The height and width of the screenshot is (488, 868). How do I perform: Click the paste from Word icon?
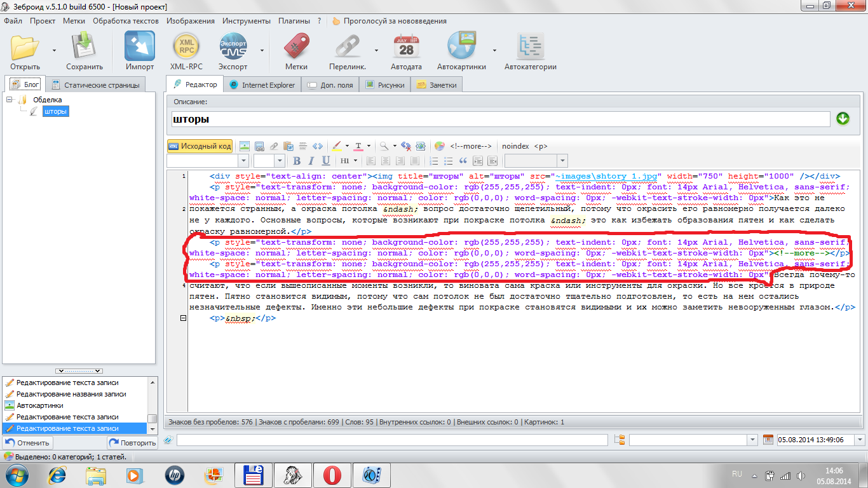click(x=288, y=146)
